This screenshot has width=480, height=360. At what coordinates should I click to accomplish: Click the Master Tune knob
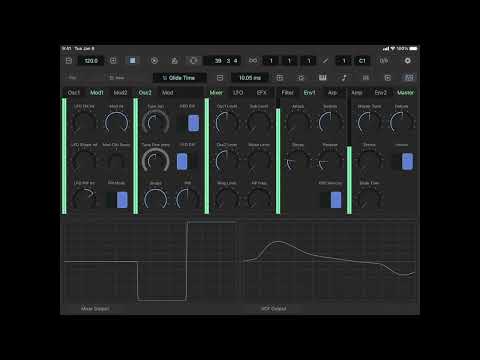[x=369, y=122]
